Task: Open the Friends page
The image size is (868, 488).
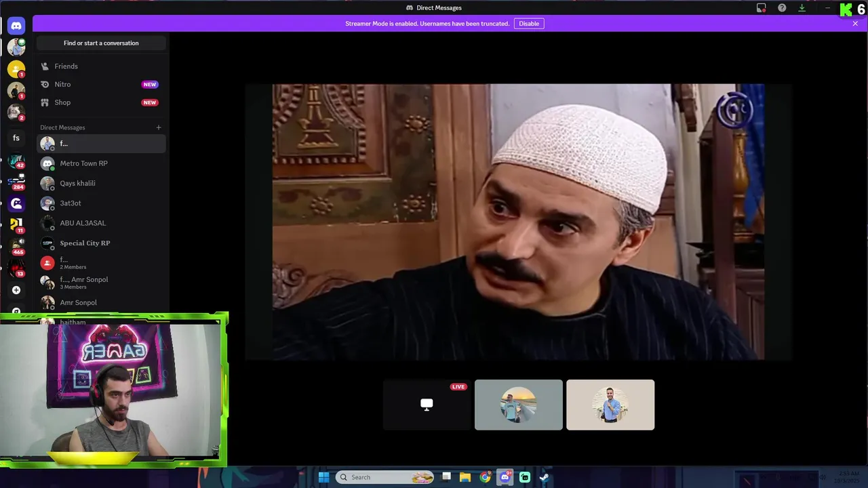Action: (101, 66)
